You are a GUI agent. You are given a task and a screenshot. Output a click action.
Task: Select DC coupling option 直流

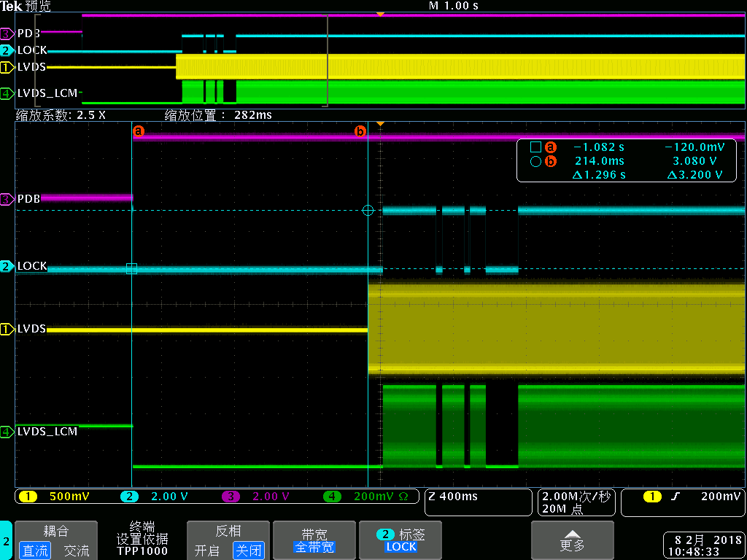pos(35,551)
